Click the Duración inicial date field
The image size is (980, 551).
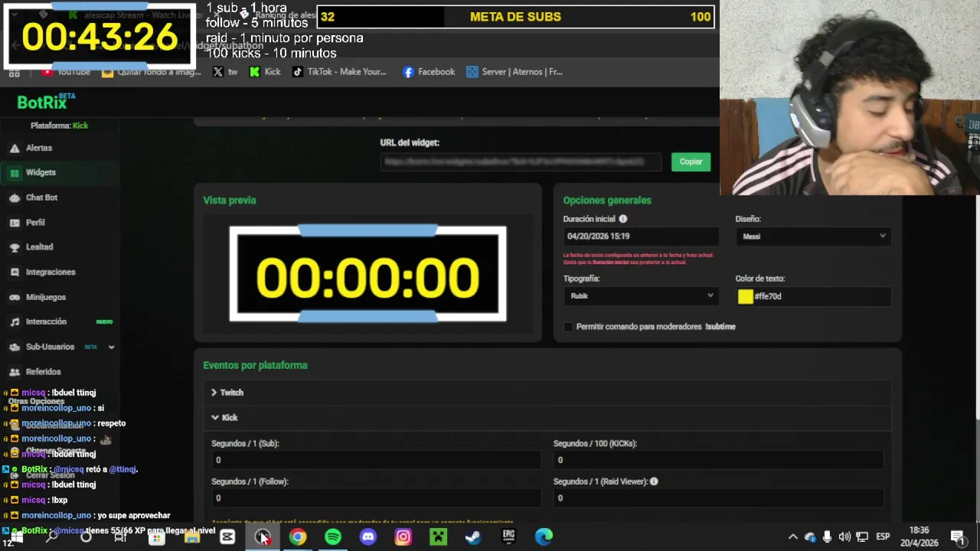point(641,236)
